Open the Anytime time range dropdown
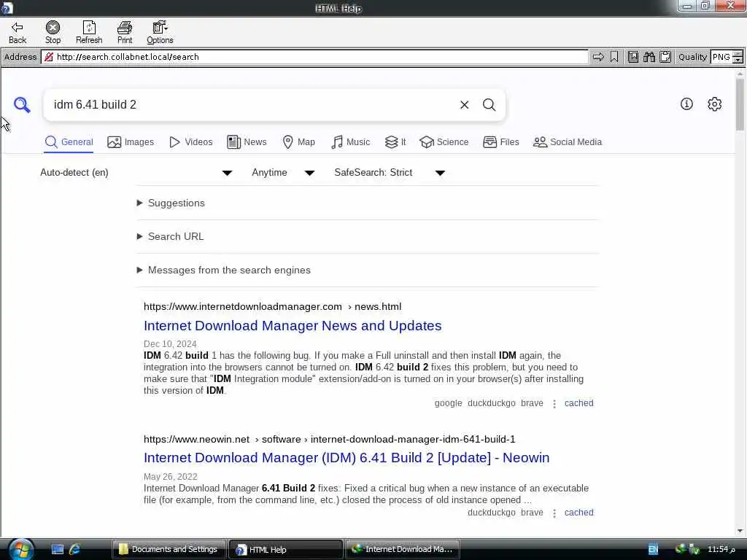The height and width of the screenshot is (560, 747). (x=283, y=172)
